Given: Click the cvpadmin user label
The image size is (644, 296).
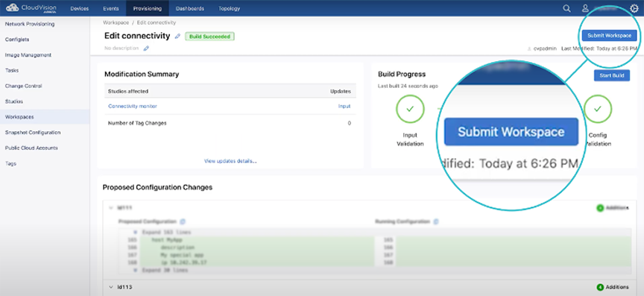Looking at the screenshot, I should pos(545,48).
